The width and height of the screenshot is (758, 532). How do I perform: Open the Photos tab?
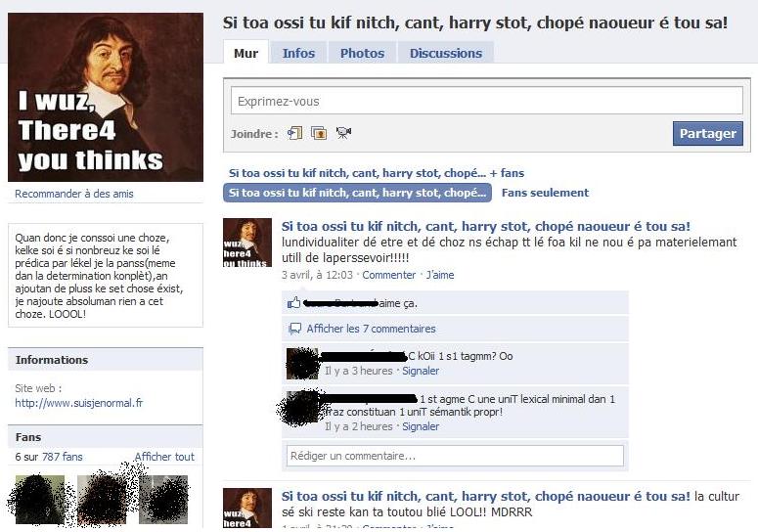pos(362,53)
